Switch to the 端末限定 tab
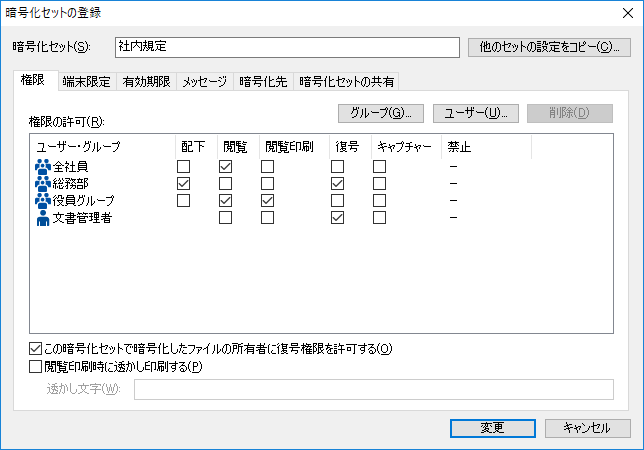 85,82
